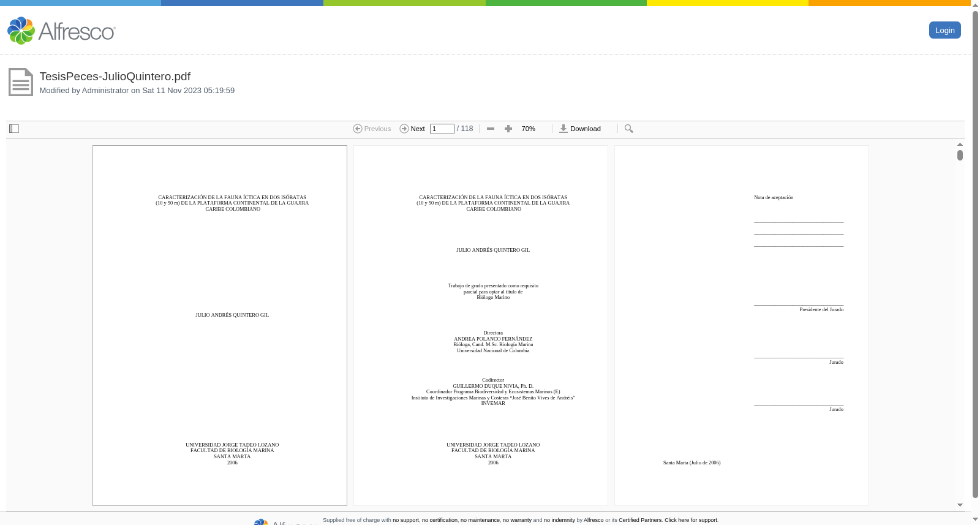Click the page number input field

(442, 129)
